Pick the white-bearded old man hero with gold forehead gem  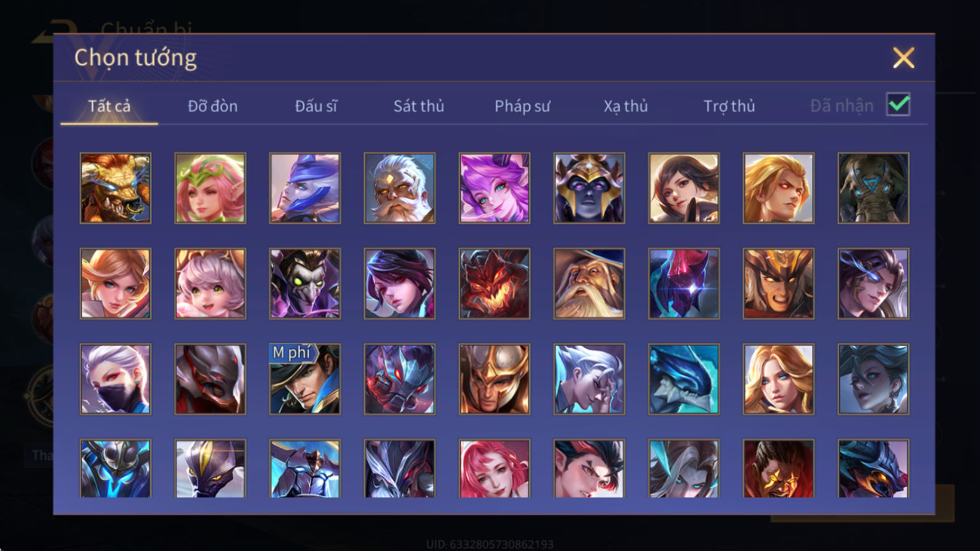click(400, 188)
